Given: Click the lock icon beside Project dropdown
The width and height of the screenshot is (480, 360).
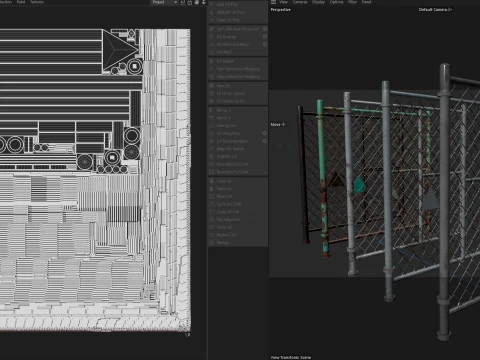Looking at the screenshot, I should coord(190,2).
